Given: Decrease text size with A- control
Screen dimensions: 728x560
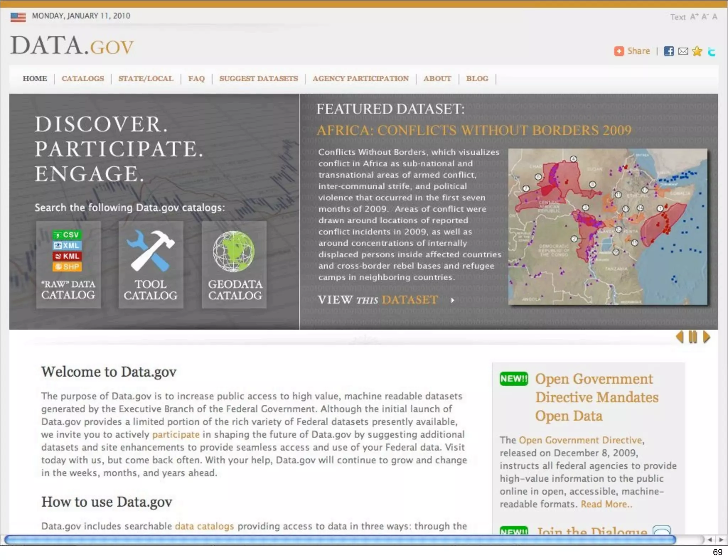Looking at the screenshot, I should pyautogui.click(x=705, y=17).
